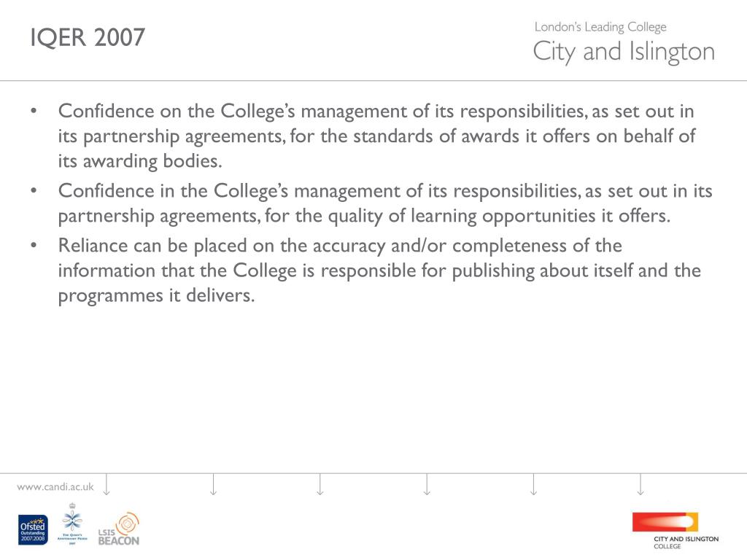Screen dimensions: 747x560
Task: Click the 'CITY AND ISLINGTON COLLEGE' caption text
Action: coord(686,542)
